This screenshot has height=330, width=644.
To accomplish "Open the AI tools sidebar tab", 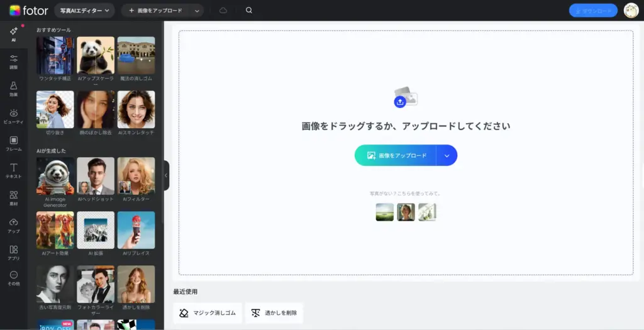I will [14, 35].
